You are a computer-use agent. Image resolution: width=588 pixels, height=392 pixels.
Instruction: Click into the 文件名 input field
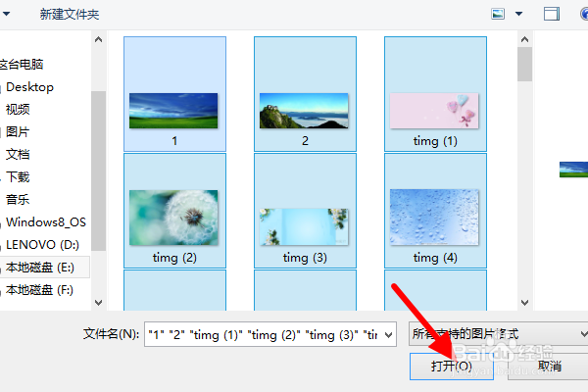click(265, 334)
